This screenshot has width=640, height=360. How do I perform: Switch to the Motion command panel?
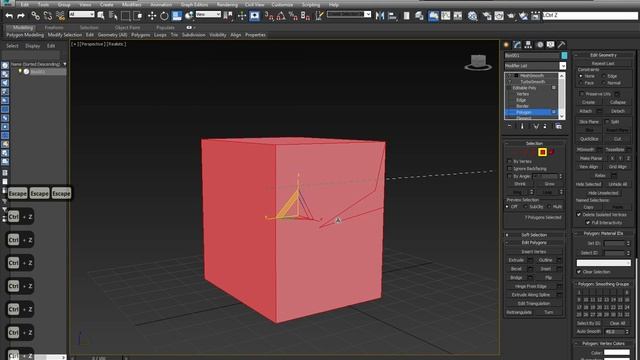click(x=540, y=44)
